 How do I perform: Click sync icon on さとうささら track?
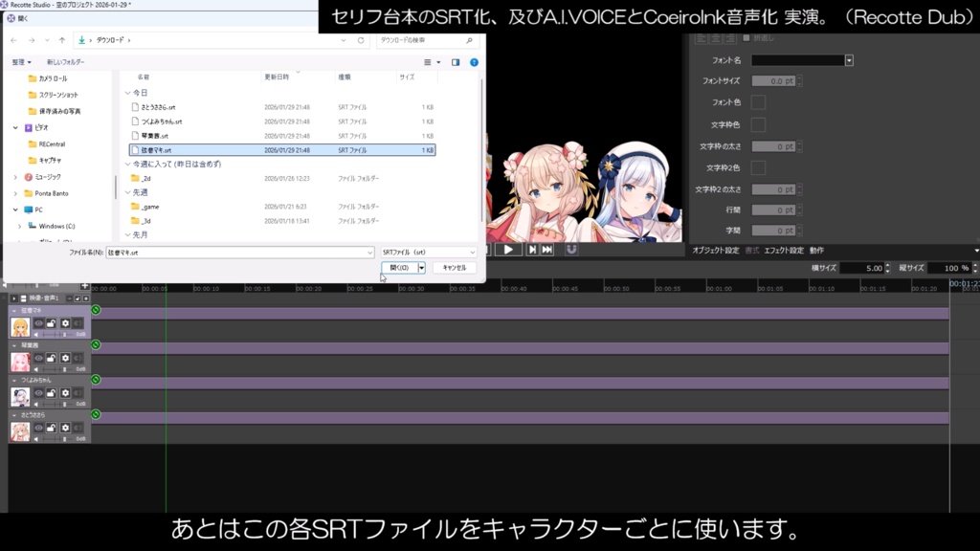coord(96,414)
